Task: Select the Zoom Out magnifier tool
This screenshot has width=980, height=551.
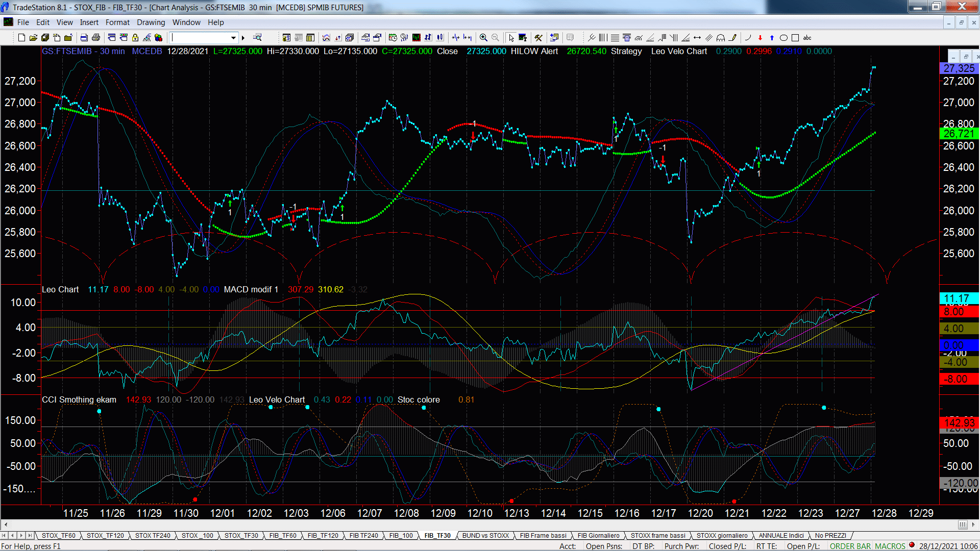Action: tap(495, 38)
